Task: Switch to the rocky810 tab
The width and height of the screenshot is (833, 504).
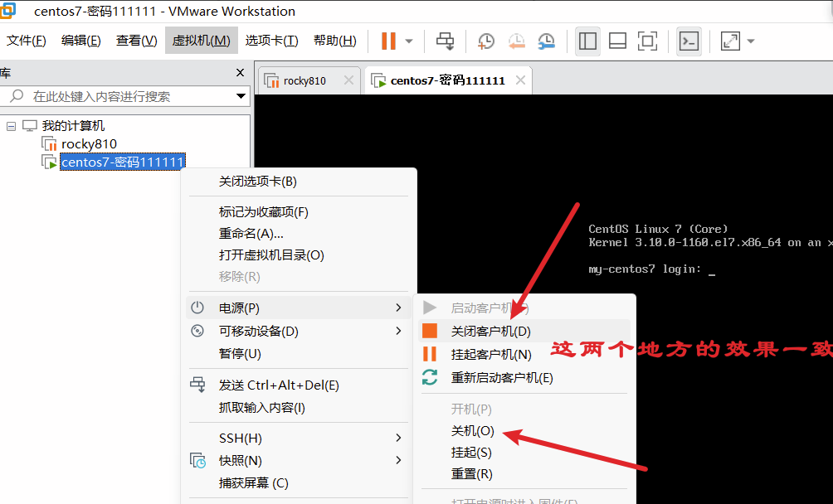Action: 304,80
